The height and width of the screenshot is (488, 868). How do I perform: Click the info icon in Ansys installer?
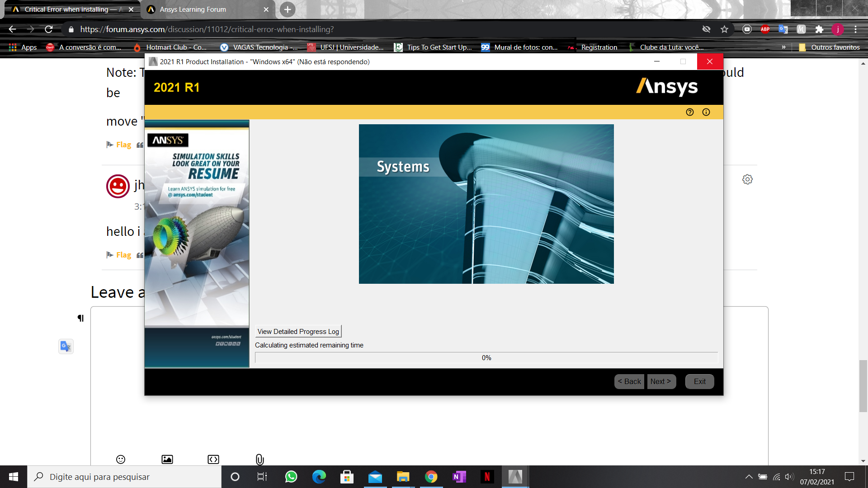706,112
